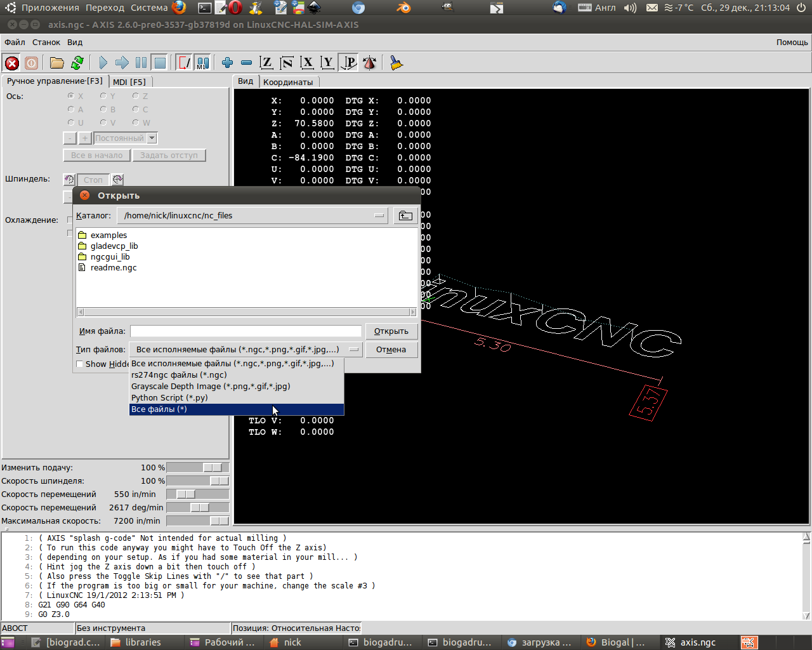Select the Y axis radio button
This screenshot has height=650, width=812.
pyautogui.click(x=103, y=96)
